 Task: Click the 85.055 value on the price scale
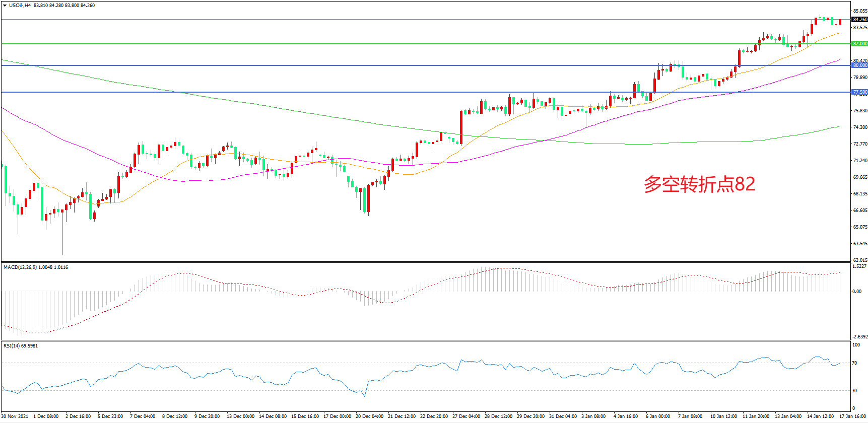click(x=859, y=11)
